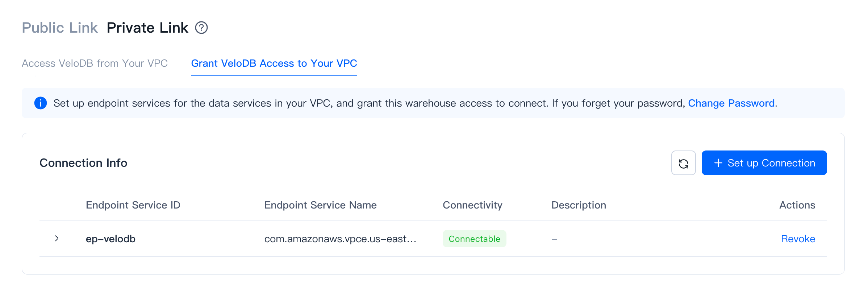Select the Grant VeloDB Access to Your VPC tab

pos(274,63)
